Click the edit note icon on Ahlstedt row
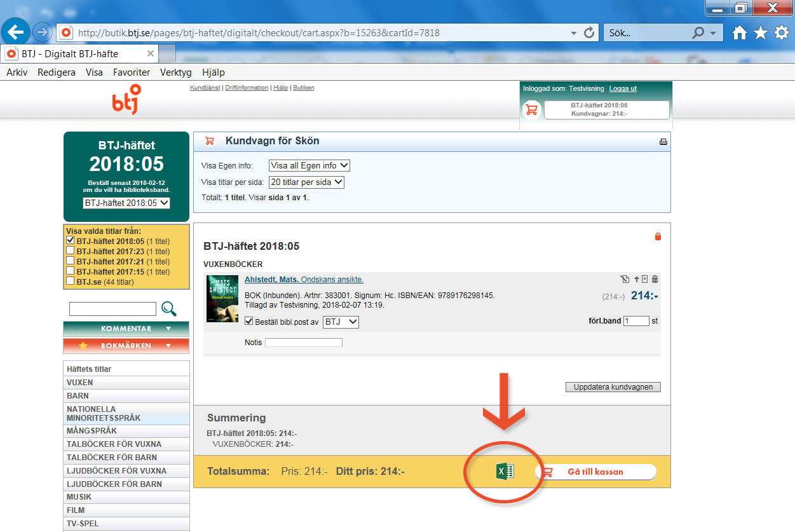This screenshot has width=795, height=532. [625, 279]
